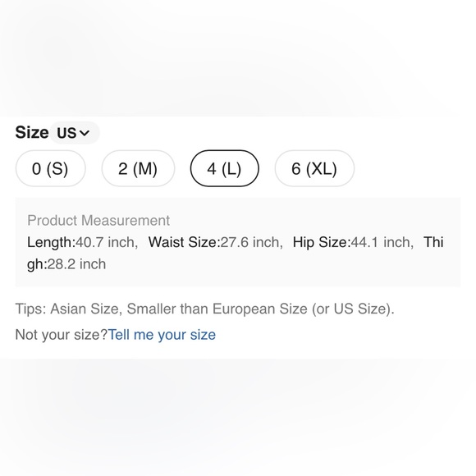Click the US Size text in tips
Viewport: 476px width, 476px height.
359,309
